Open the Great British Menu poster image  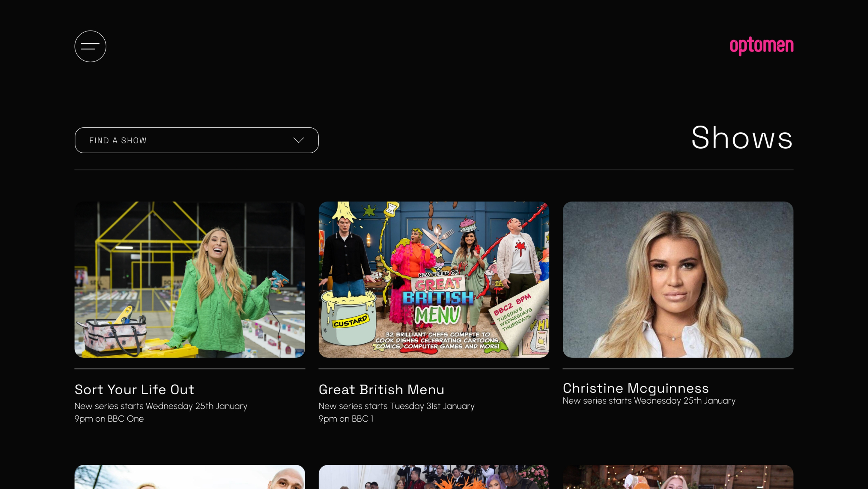coord(434,279)
